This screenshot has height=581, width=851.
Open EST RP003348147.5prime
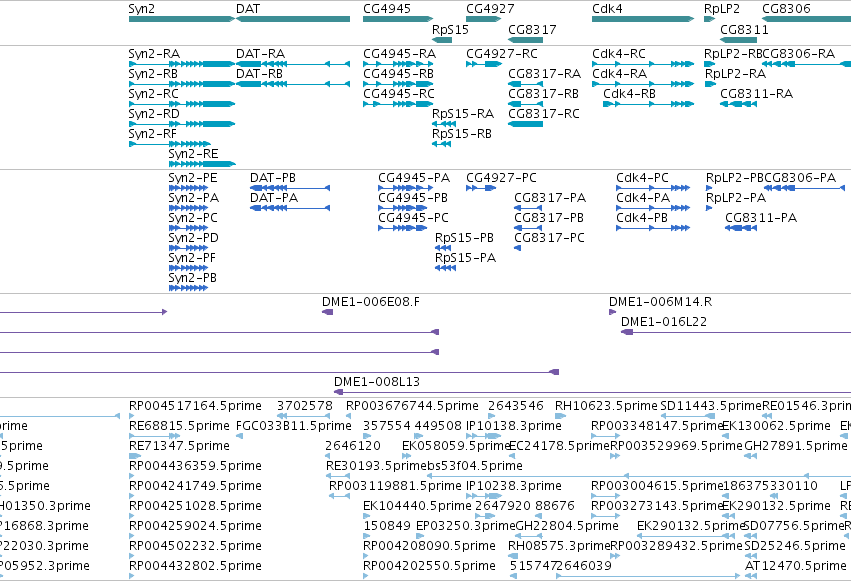[x=658, y=426]
